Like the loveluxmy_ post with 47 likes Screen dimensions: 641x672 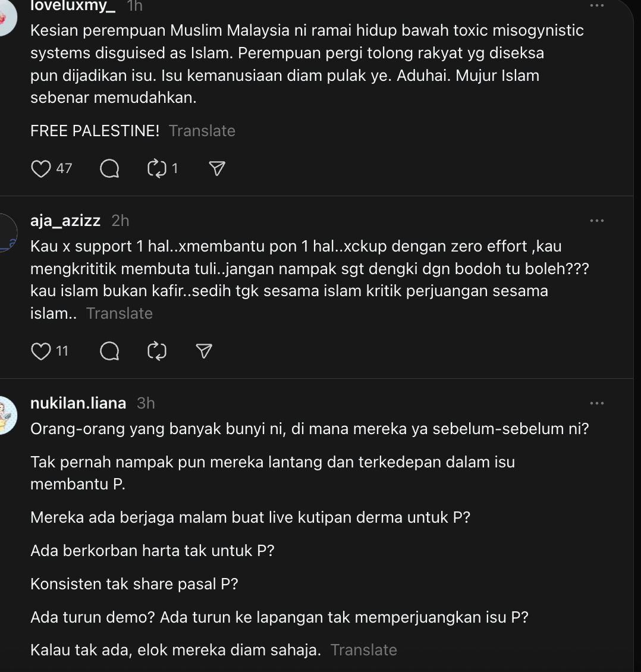41,168
